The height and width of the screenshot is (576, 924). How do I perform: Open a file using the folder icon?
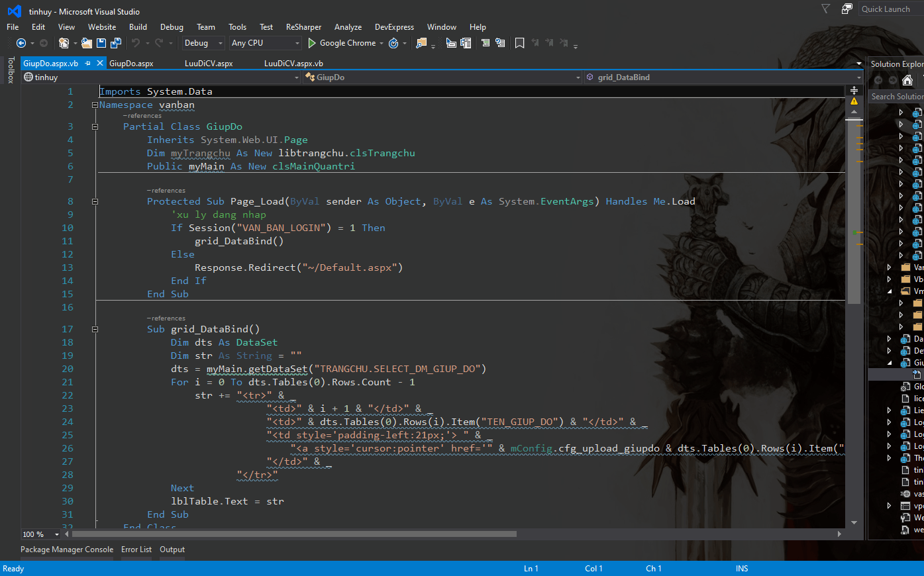[87, 43]
